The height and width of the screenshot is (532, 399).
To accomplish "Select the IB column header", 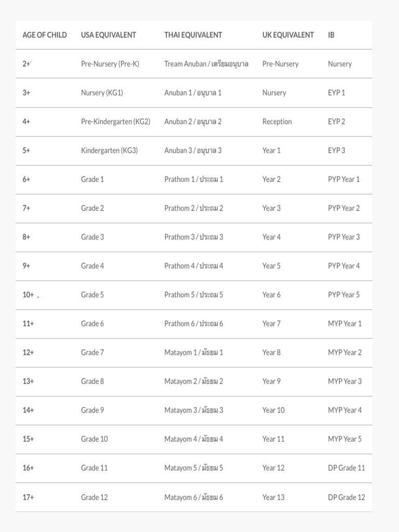I will 331,35.
